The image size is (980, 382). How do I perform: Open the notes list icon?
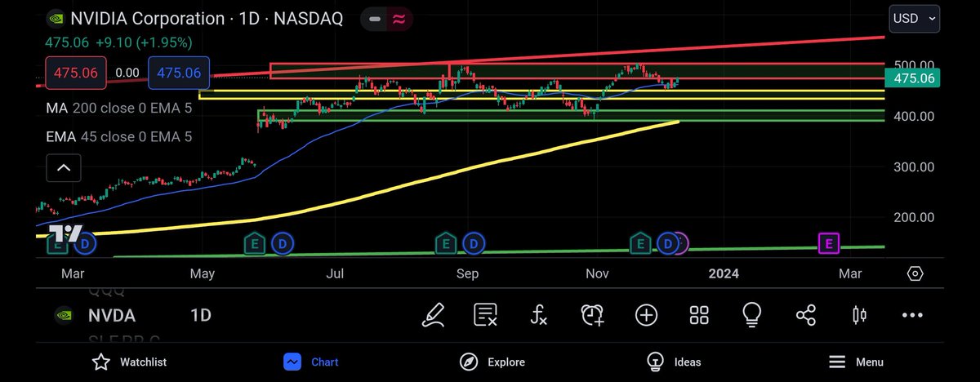click(x=486, y=314)
